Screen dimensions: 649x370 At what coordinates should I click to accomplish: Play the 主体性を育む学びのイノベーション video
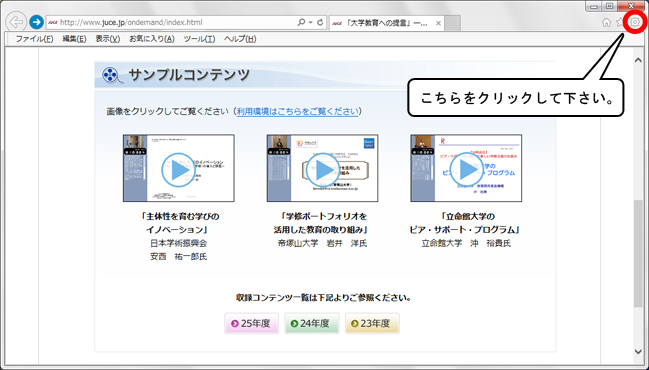point(179,168)
